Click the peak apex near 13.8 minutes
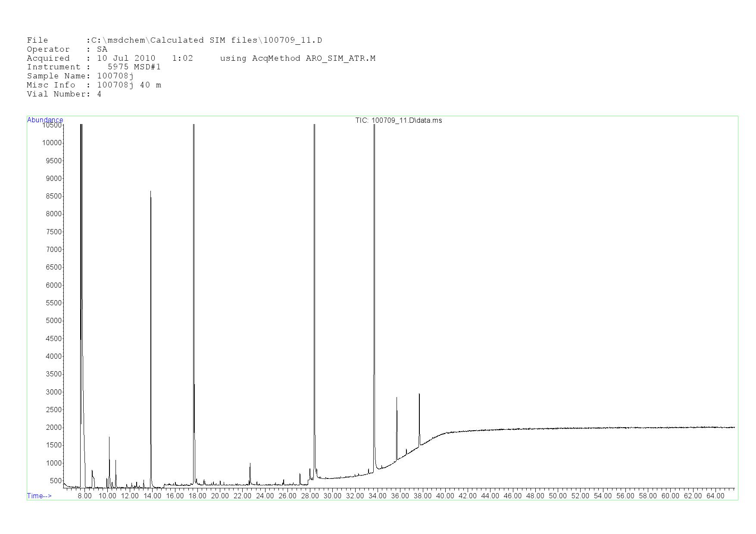 (150, 192)
